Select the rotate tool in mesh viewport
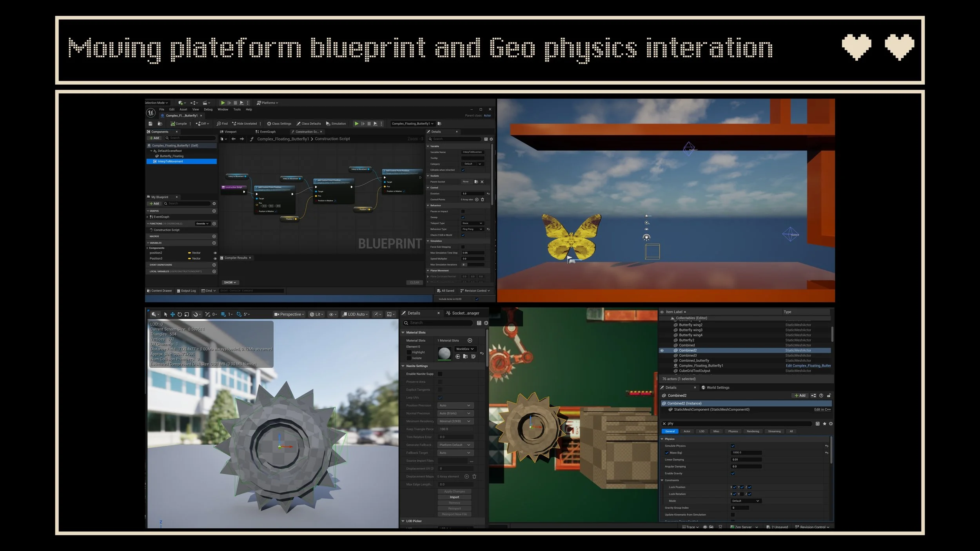980x551 pixels. tap(180, 314)
